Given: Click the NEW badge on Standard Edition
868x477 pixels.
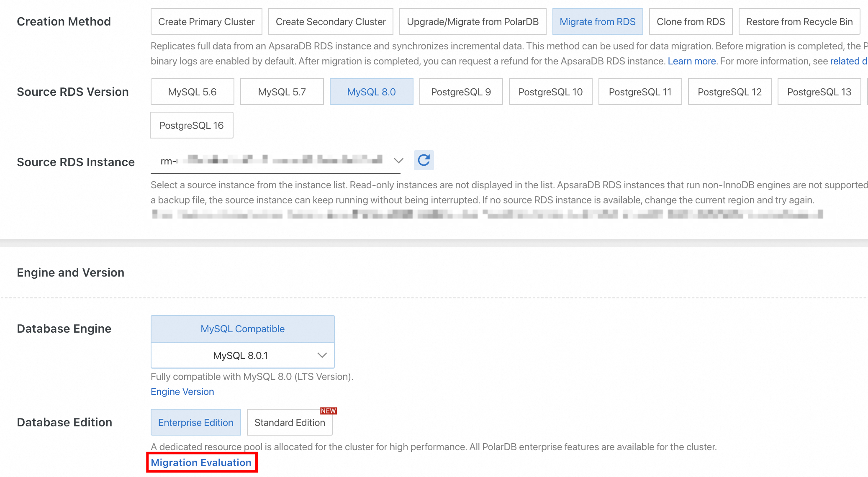Looking at the screenshot, I should tap(329, 411).
